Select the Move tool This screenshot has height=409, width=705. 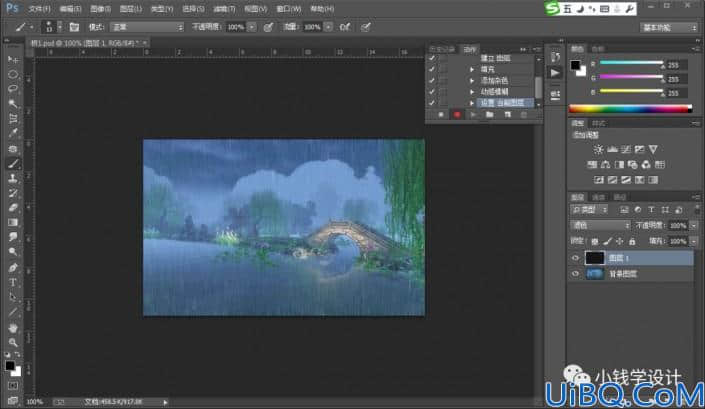[13, 59]
